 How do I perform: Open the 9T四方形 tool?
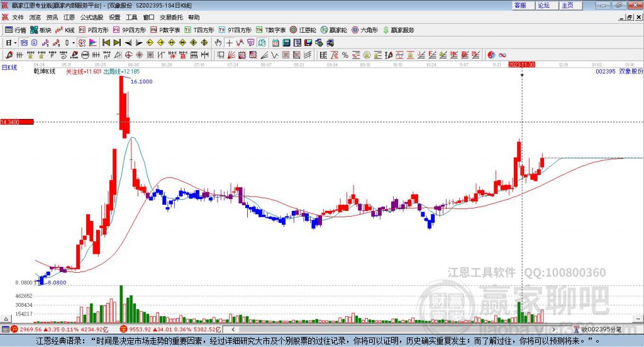(235, 30)
